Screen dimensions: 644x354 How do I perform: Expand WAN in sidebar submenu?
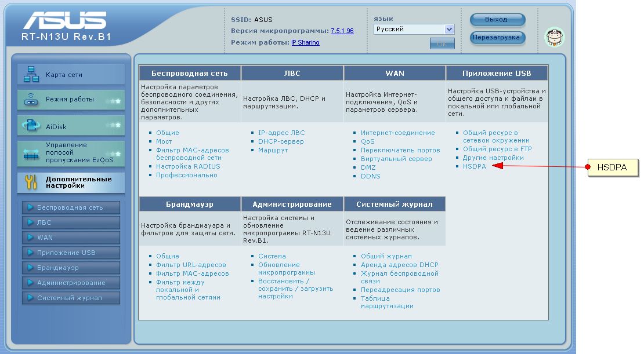[71, 238]
